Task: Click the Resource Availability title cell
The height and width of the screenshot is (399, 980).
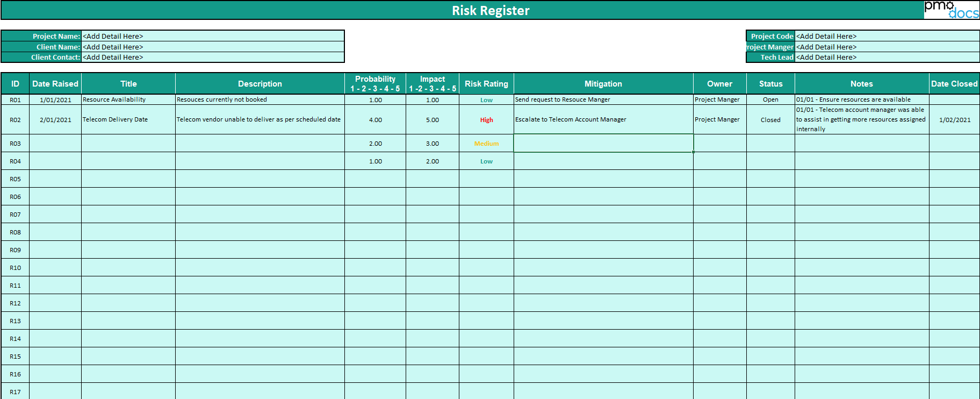Action: tap(128, 99)
